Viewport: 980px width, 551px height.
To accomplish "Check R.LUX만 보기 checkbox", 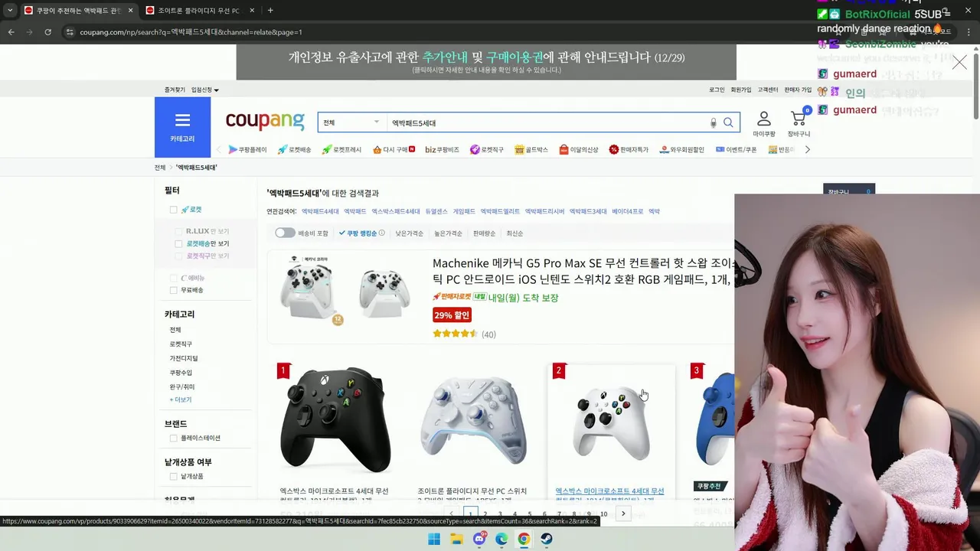I will pyautogui.click(x=178, y=231).
